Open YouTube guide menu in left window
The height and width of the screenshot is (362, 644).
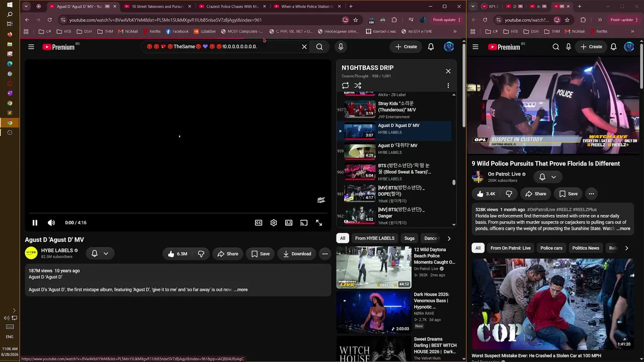click(31, 47)
